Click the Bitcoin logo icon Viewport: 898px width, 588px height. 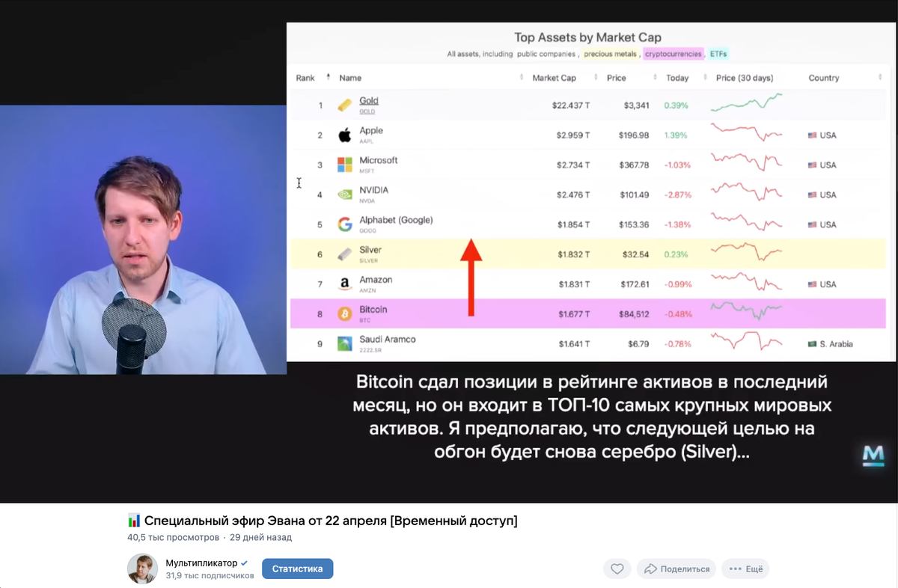(x=344, y=314)
